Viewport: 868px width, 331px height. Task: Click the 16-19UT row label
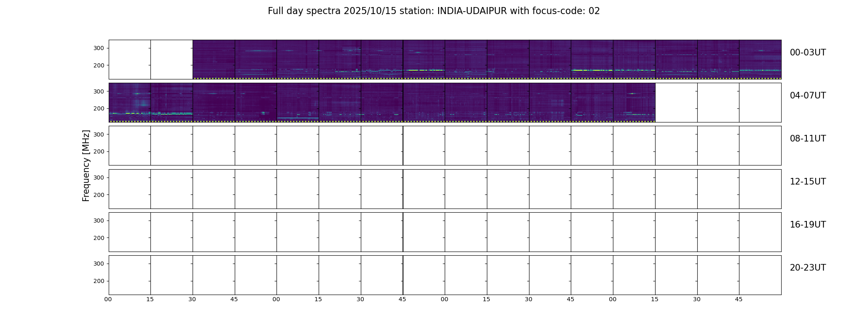[x=808, y=225]
